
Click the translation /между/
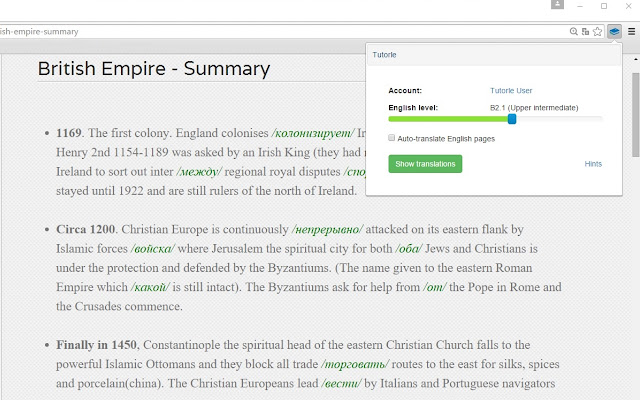coord(199,172)
